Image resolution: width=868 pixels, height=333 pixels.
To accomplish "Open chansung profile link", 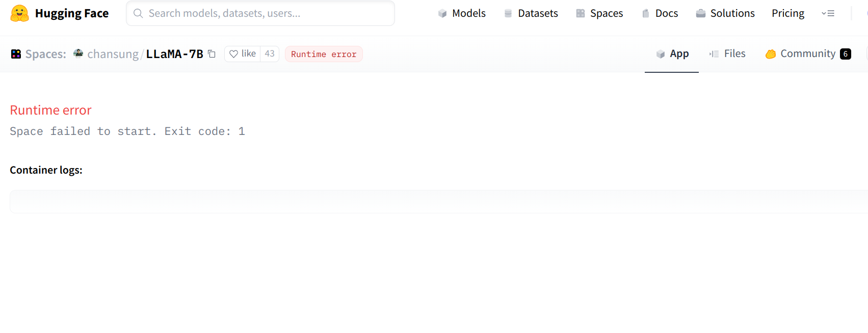I will tap(113, 54).
